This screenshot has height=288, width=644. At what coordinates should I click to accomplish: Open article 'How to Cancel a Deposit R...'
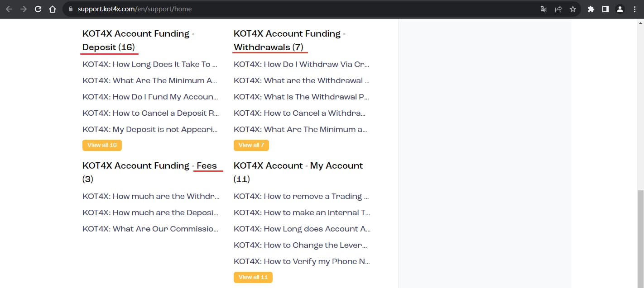151,113
